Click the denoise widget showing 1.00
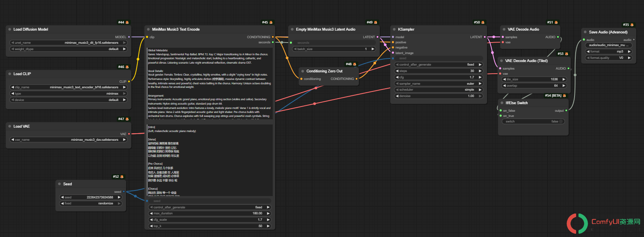 tap(438, 96)
